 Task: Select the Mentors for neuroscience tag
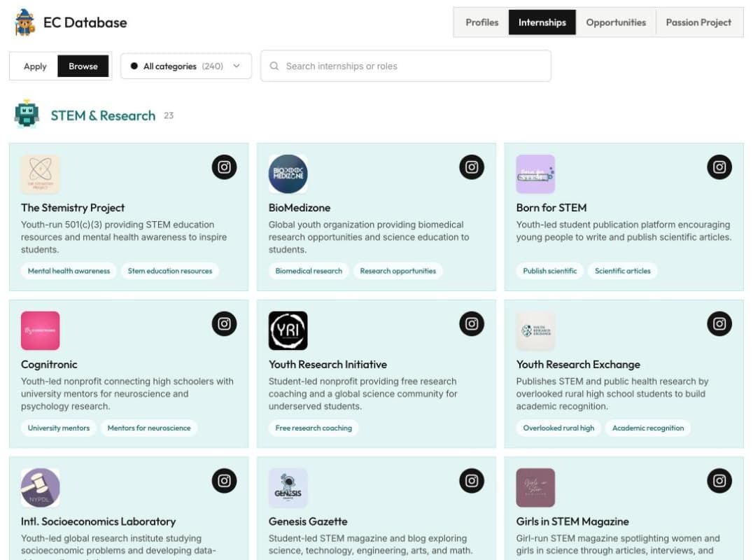click(149, 428)
